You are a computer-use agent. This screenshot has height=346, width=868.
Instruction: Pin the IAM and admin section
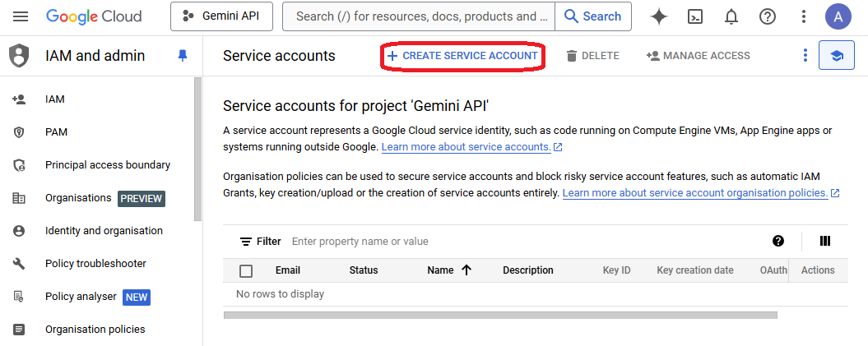coord(183,56)
